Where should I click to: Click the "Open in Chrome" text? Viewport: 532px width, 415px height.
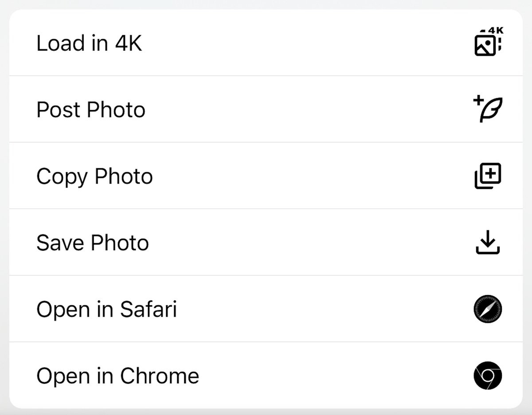coord(117,376)
